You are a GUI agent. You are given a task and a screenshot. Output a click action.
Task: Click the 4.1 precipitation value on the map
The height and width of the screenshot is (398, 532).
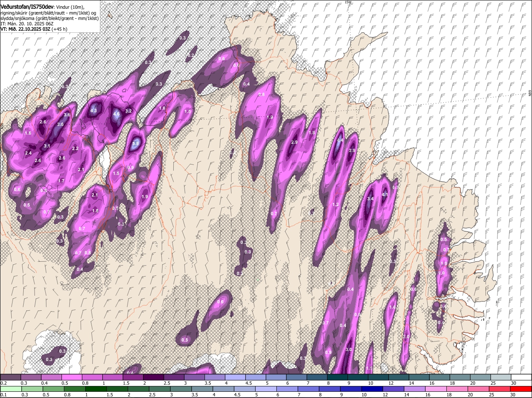tap(385, 194)
